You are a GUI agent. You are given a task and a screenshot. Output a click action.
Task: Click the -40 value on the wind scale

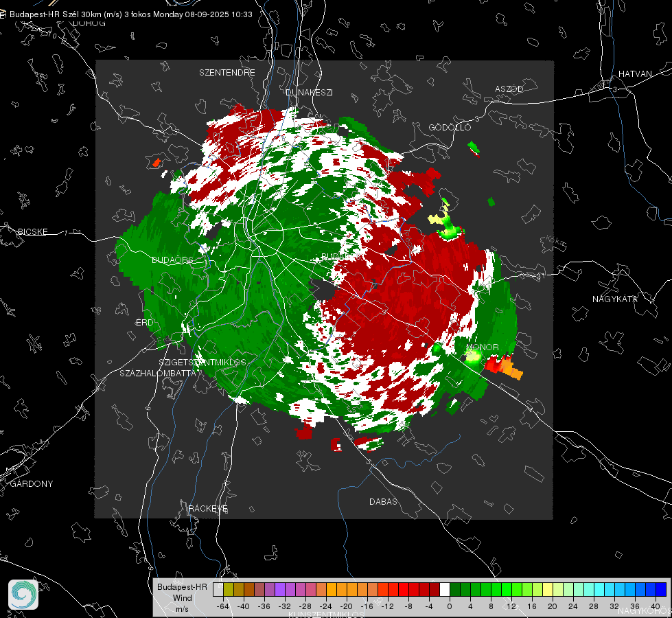(244, 606)
